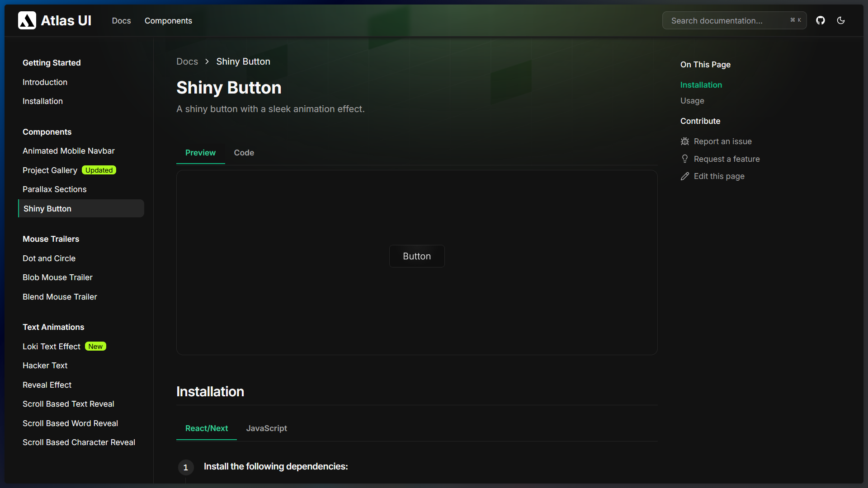Image resolution: width=868 pixels, height=488 pixels.
Task: Open Loki Text Effect in the sidebar
Action: coord(52,347)
